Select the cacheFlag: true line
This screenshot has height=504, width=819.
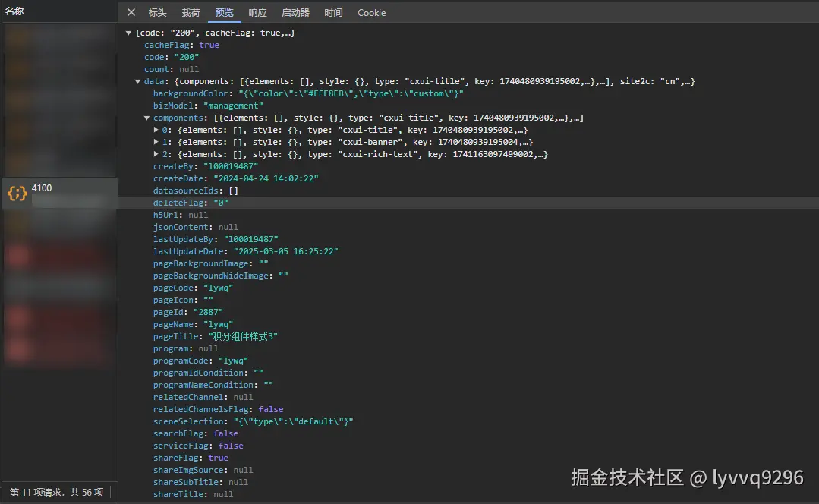pos(181,45)
